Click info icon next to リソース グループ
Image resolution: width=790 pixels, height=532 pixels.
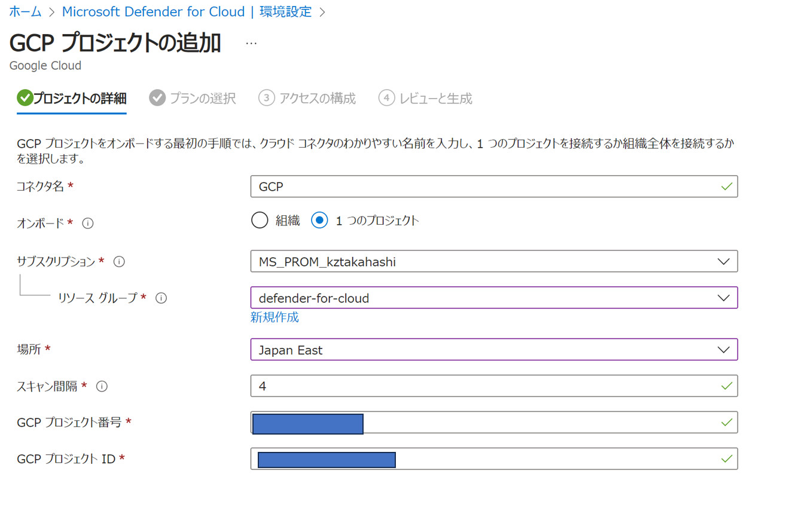click(x=161, y=298)
